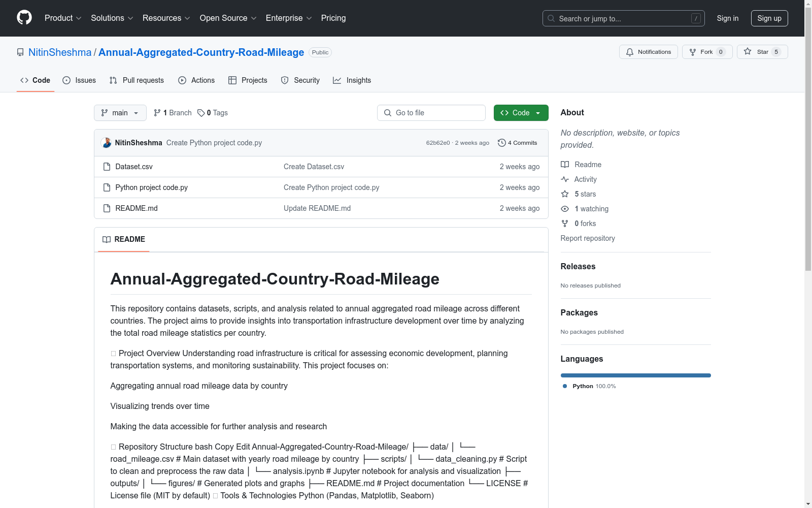Viewport: 812px width, 508px height.
Task: Expand the Product menu
Action: 63,18
